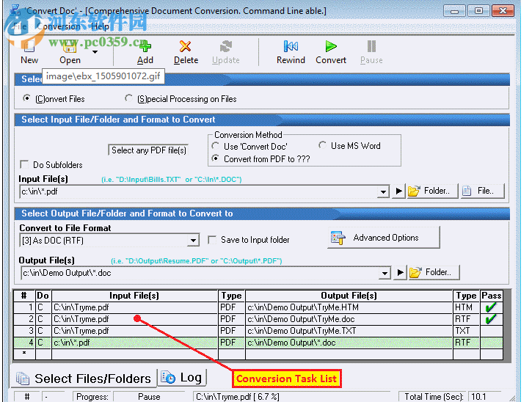This screenshot has width=532, height=402.
Task: Browse input with the Folder.. button
Action: click(x=432, y=191)
